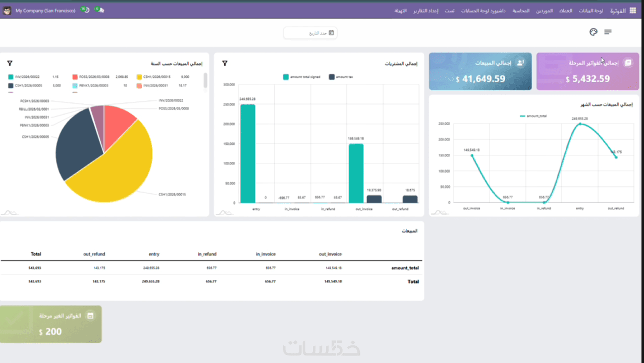Image resolution: width=644 pixels, height=363 pixels.
Task: Open filter icon on purchases bar chart
Action: 225,64
